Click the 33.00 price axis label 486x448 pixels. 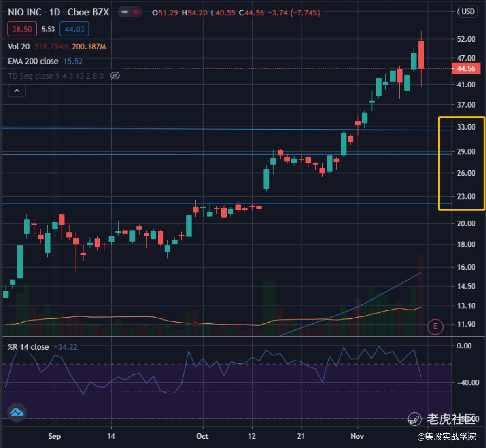coord(466,127)
